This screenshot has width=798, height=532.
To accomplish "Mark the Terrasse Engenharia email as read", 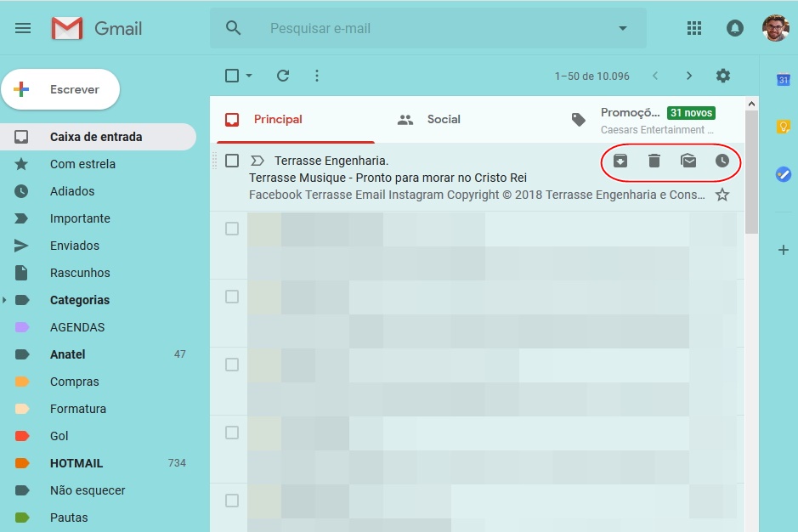I will point(688,161).
